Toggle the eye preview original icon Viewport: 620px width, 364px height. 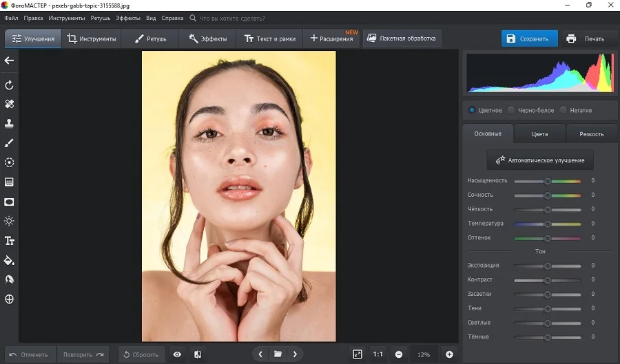click(177, 354)
